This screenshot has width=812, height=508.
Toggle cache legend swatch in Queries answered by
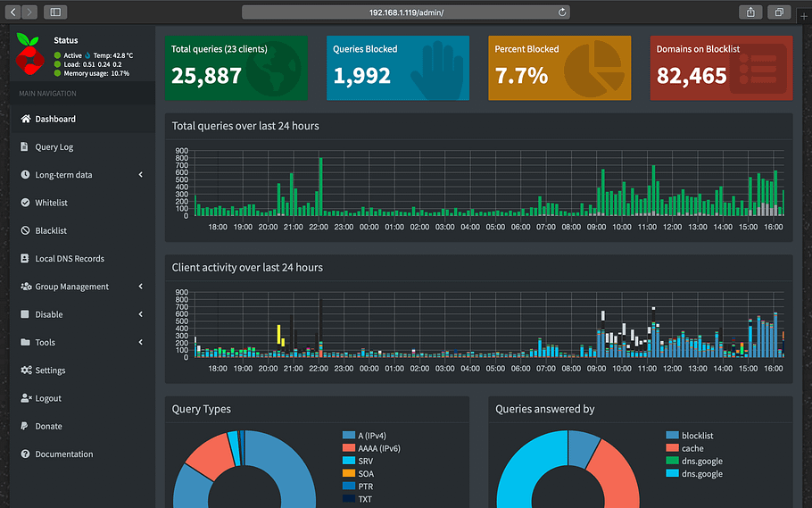coord(672,448)
